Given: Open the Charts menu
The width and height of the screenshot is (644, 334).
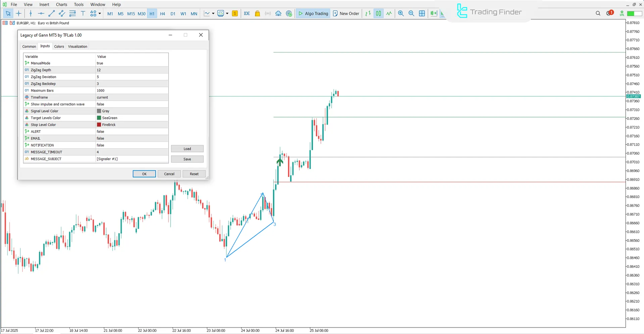Looking at the screenshot, I should [61, 4].
